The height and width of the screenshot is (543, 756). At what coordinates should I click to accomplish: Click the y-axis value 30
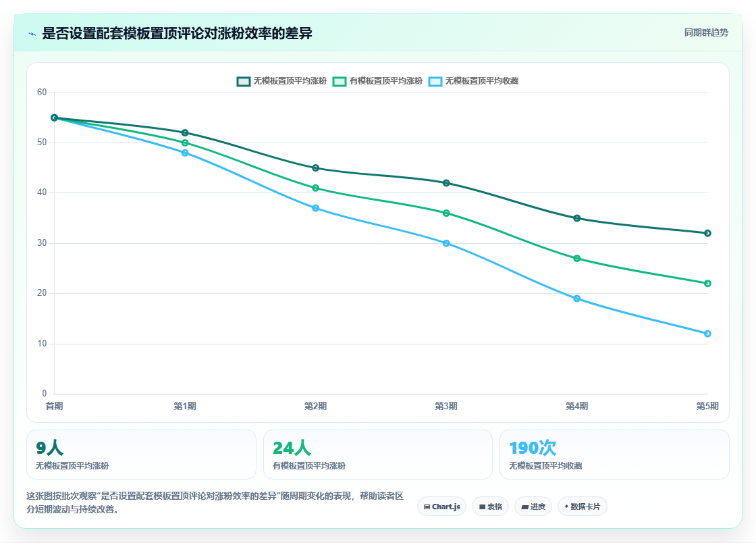[x=42, y=243]
